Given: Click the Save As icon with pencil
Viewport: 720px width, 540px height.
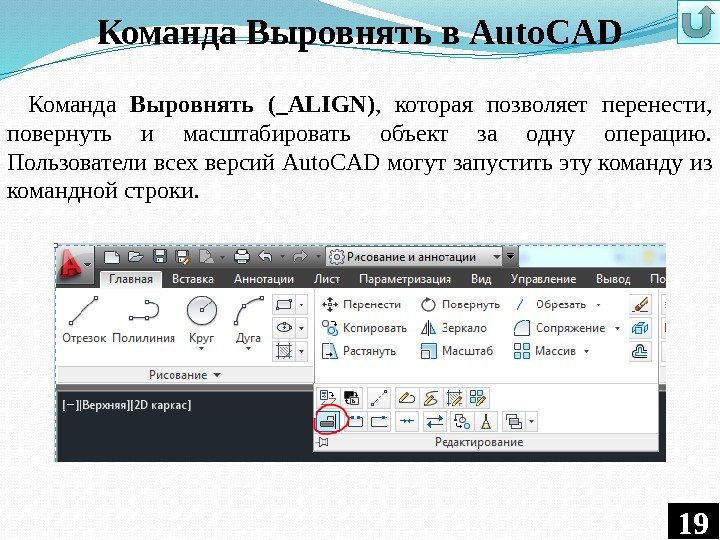Looking at the screenshot, I should 183,257.
